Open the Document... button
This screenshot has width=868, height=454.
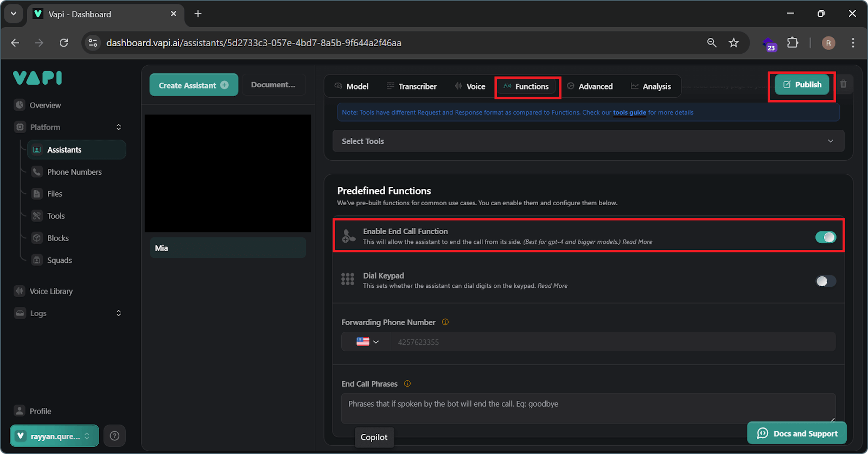(x=273, y=85)
